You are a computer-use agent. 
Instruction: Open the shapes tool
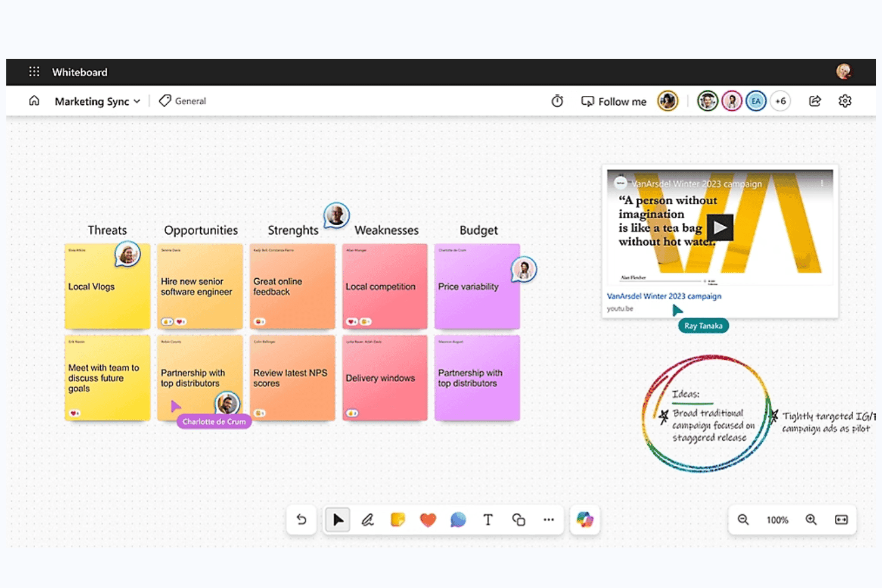pyautogui.click(x=518, y=519)
